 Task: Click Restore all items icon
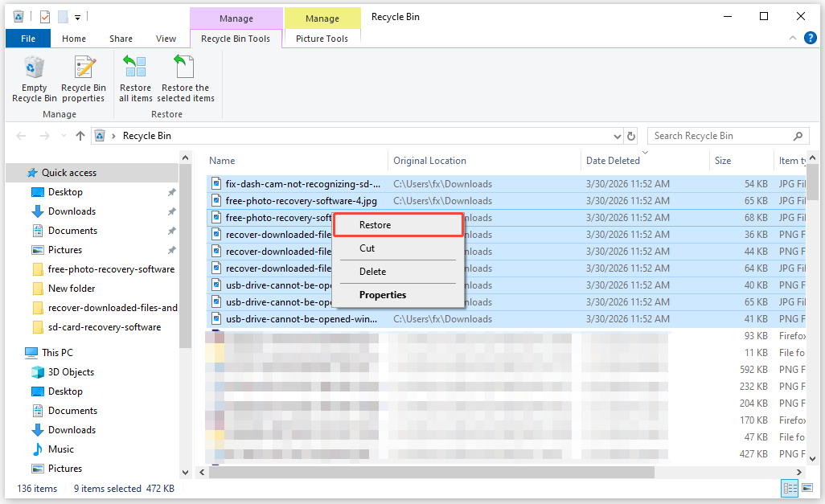coord(135,80)
